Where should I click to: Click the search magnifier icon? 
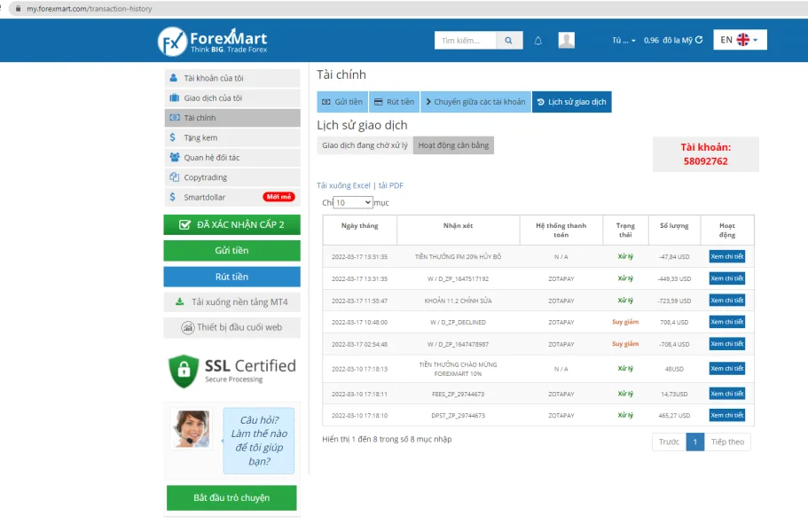click(x=508, y=40)
